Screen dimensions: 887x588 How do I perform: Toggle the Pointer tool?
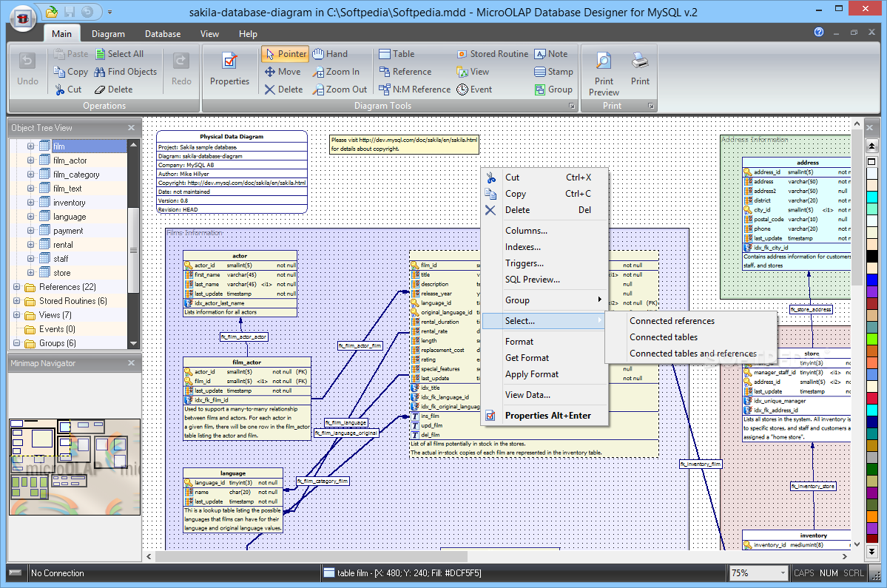pyautogui.click(x=285, y=54)
